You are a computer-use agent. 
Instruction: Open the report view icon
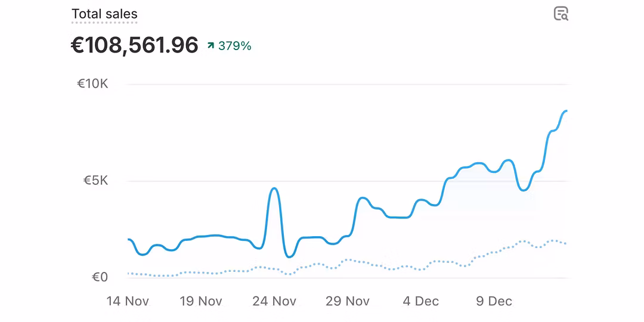(x=561, y=14)
